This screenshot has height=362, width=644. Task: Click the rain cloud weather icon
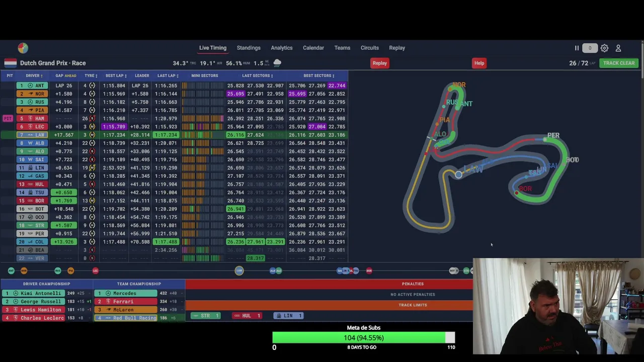[x=277, y=63]
